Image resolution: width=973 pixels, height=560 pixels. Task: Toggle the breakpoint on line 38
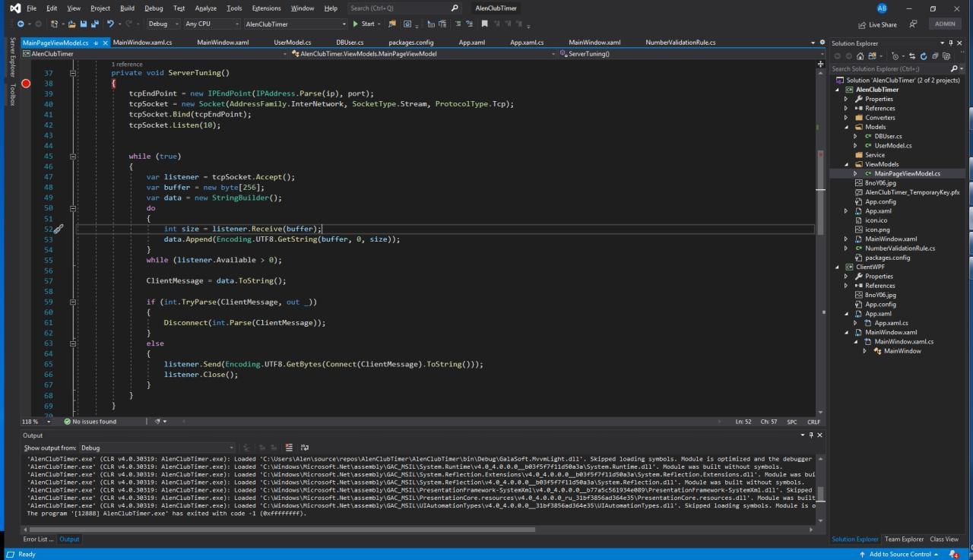tap(26, 84)
